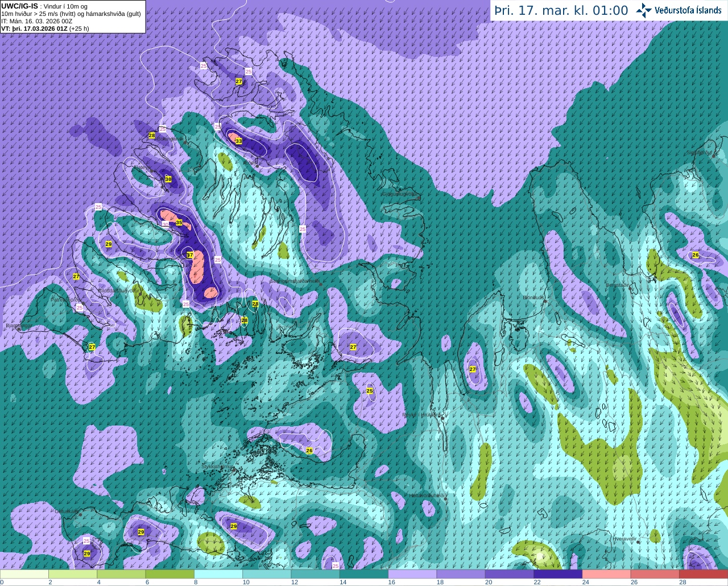Pick the 10–12 m/s legend swatch
This screenshot has height=586, width=728.
point(267,574)
